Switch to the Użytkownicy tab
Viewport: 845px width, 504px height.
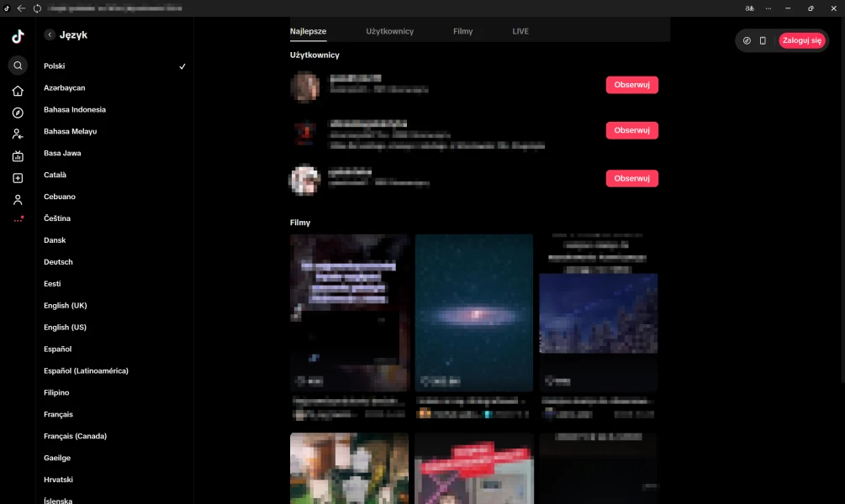(x=389, y=31)
